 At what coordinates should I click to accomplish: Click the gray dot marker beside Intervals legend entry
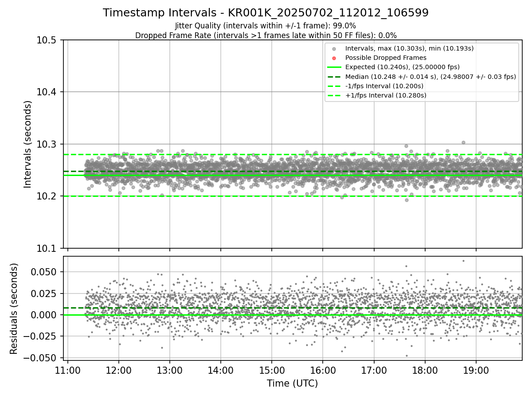pyautogui.click(x=334, y=49)
